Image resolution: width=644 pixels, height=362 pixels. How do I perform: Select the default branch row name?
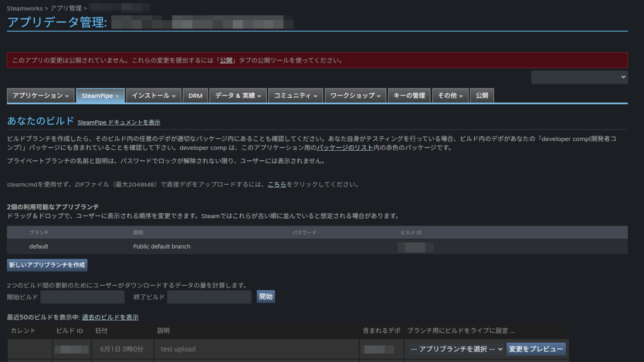click(x=39, y=247)
